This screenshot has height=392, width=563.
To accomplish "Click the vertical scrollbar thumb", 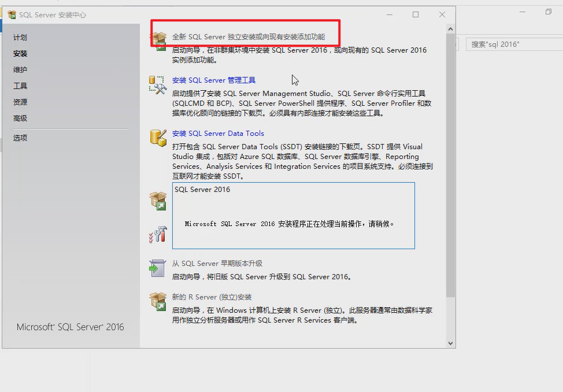I will pos(451,165).
